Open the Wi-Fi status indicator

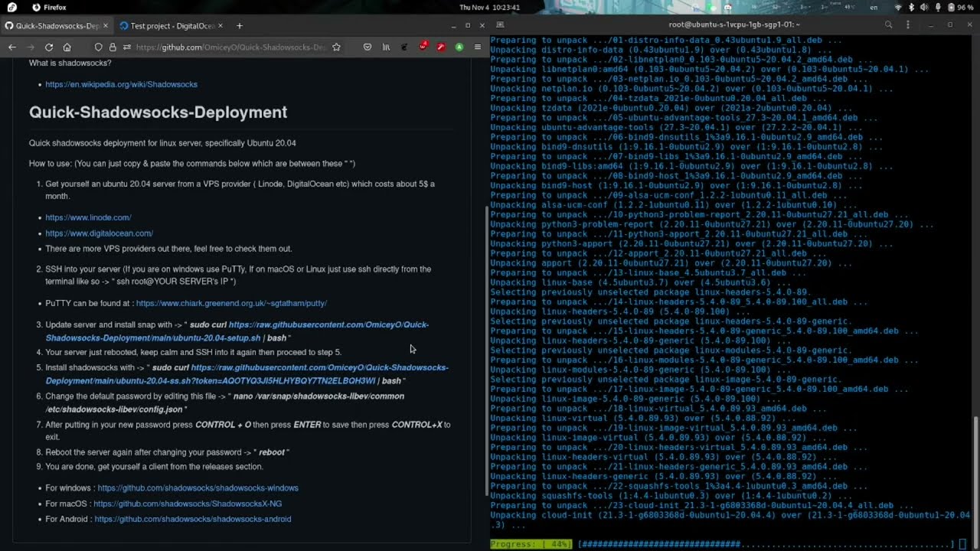898,7
